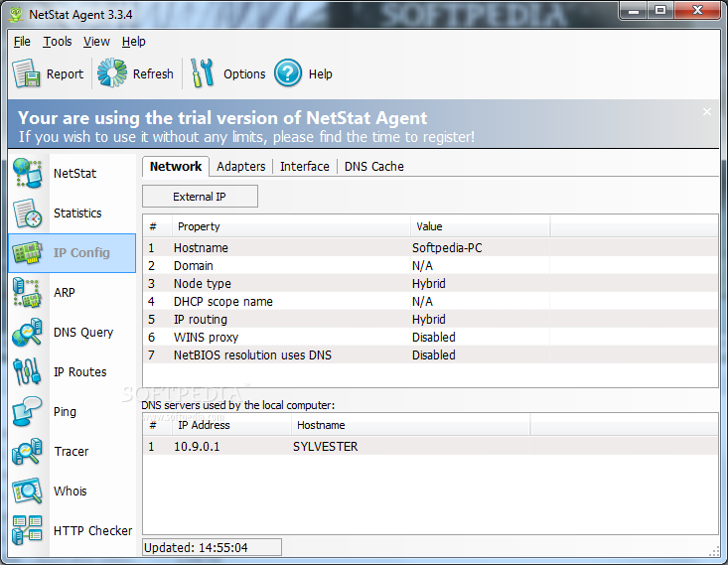Click the blue Help question-mark icon
This screenshot has width=728, height=565.
pyautogui.click(x=288, y=72)
